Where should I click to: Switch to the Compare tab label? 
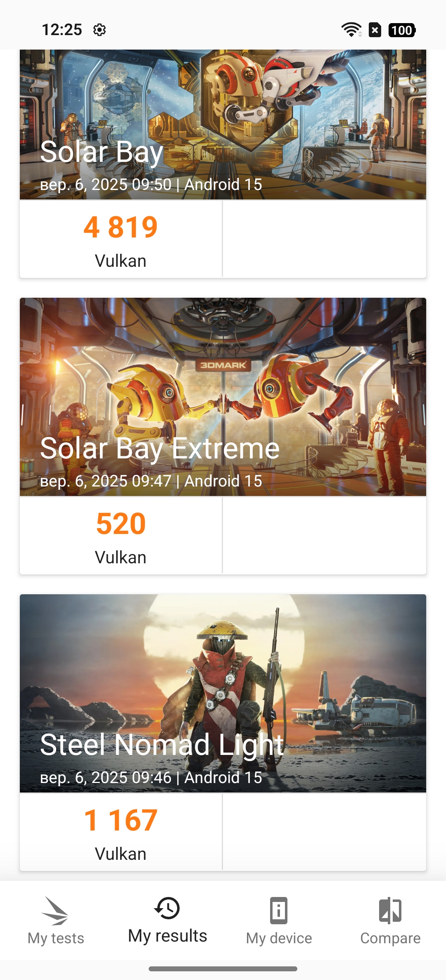pyautogui.click(x=390, y=938)
